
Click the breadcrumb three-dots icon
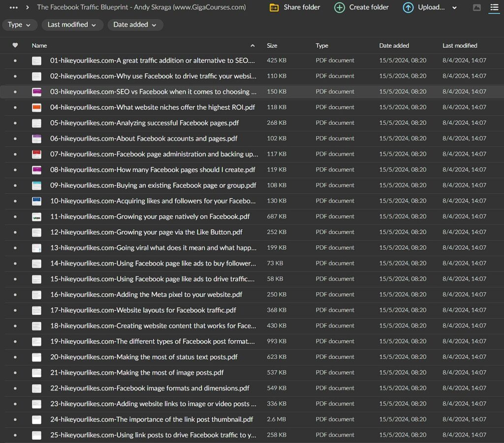click(x=14, y=7)
